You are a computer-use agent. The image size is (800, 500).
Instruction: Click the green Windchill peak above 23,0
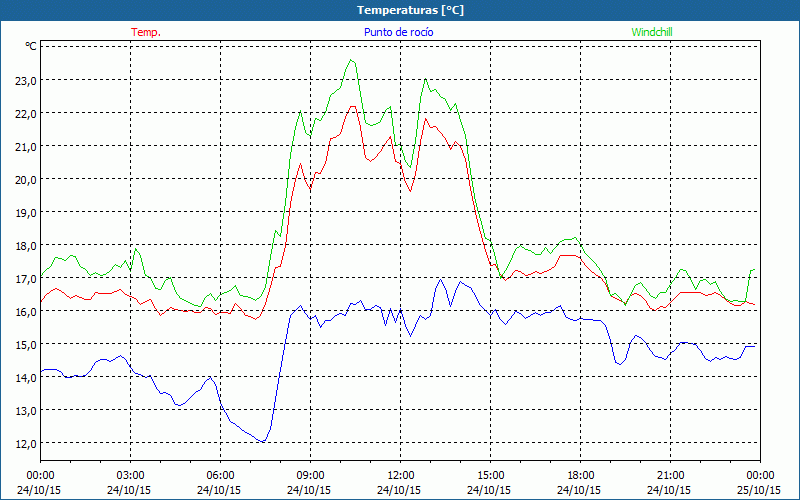[352, 60]
